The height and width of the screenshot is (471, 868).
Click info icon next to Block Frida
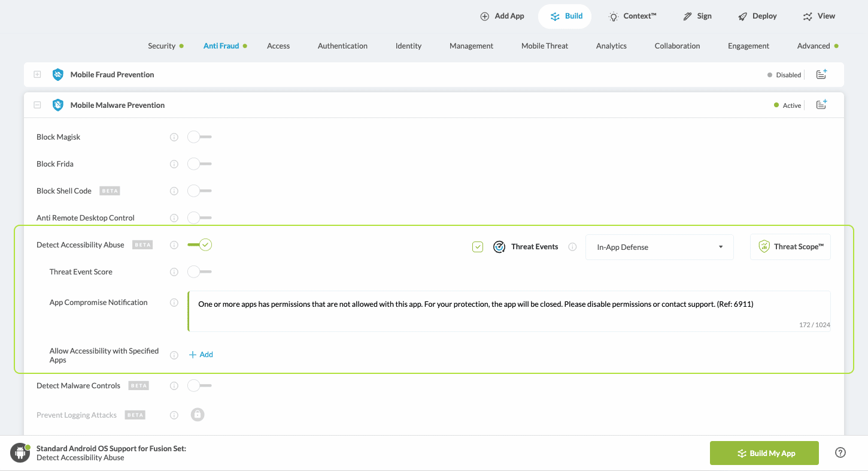[x=174, y=164]
